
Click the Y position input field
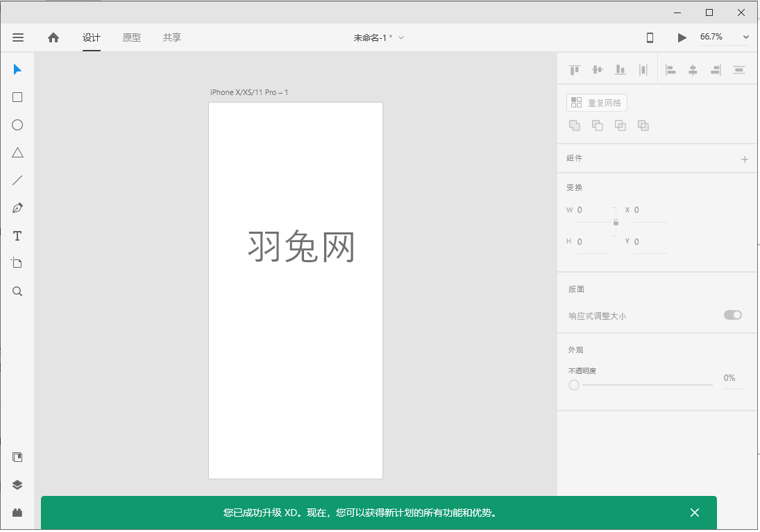coord(650,242)
